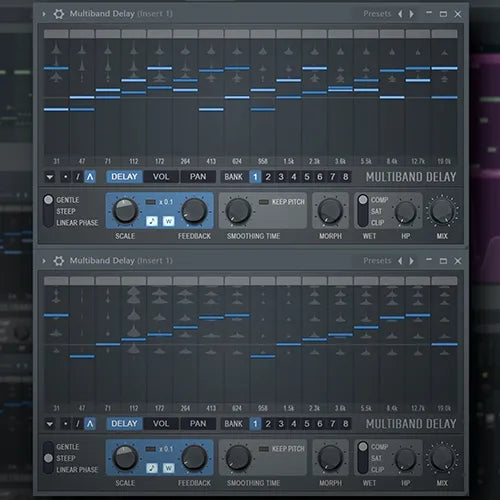Select bank 6 in lower window
This screenshot has height=500, width=500.
[x=320, y=424]
